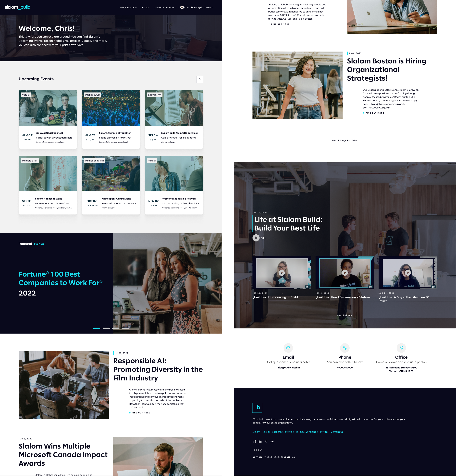The width and height of the screenshot is (456, 476).
Task: Open the LinkedIn icon in footer
Action: click(x=260, y=441)
